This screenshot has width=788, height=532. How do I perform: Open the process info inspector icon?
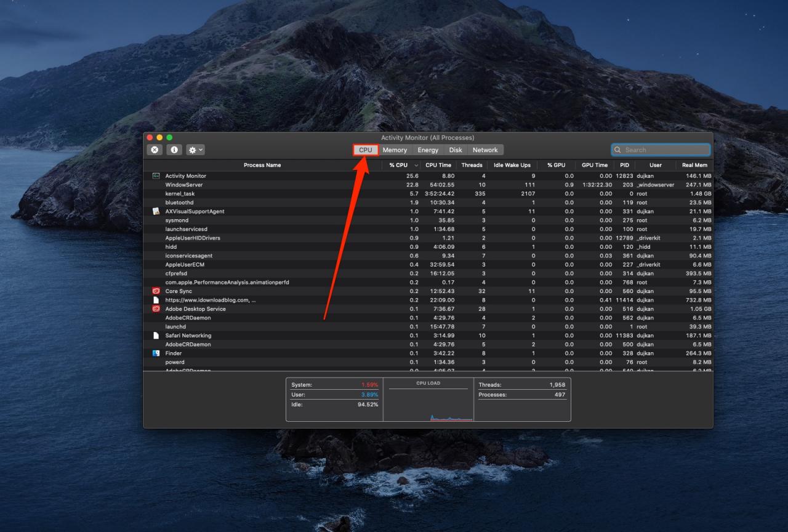174,150
